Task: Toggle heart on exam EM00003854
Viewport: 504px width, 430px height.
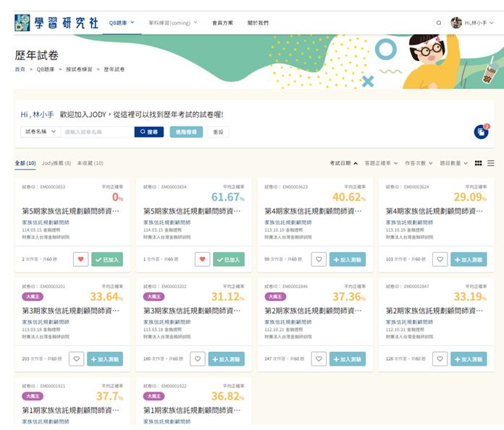Action: [202, 259]
